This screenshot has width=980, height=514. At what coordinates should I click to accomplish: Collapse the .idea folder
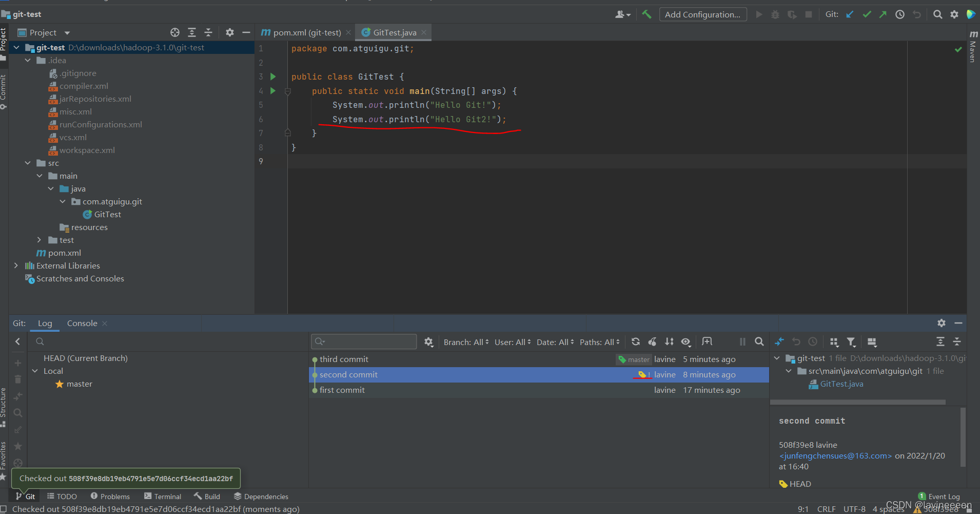click(x=28, y=60)
